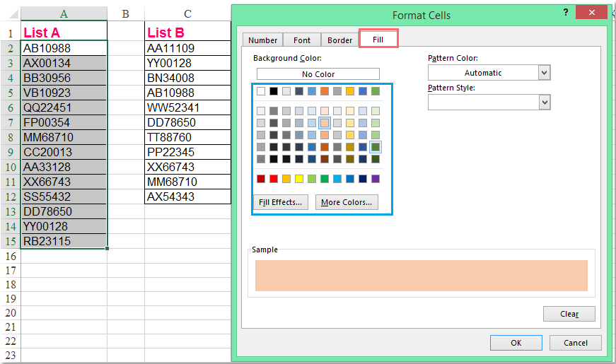
Task: Open the Pattern Color dropdown
Action: [x=544, y=73]
